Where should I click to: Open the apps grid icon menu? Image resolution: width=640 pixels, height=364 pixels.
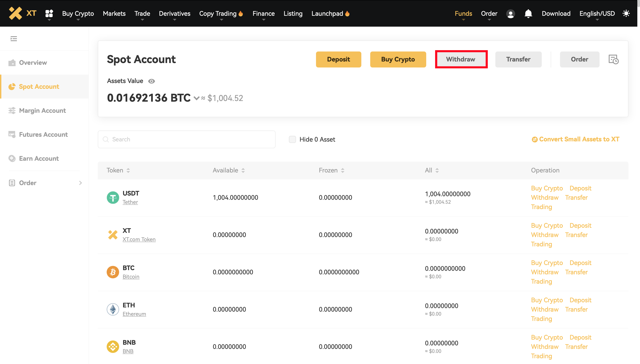49,13
